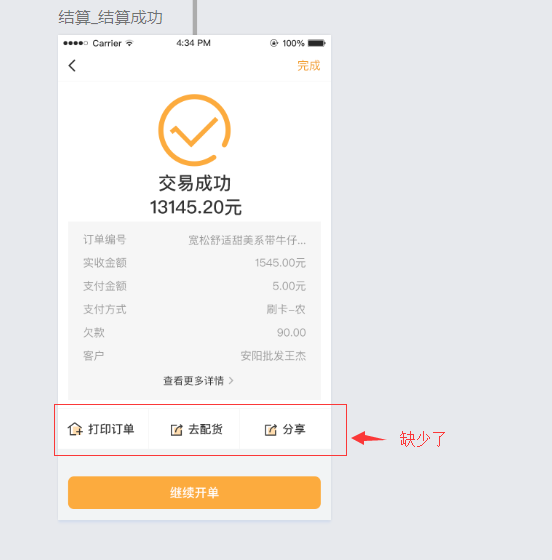The height and width of the screenshot is (560, 552).
Task: Tap the back arrow icon
Action: coord(72,66)
